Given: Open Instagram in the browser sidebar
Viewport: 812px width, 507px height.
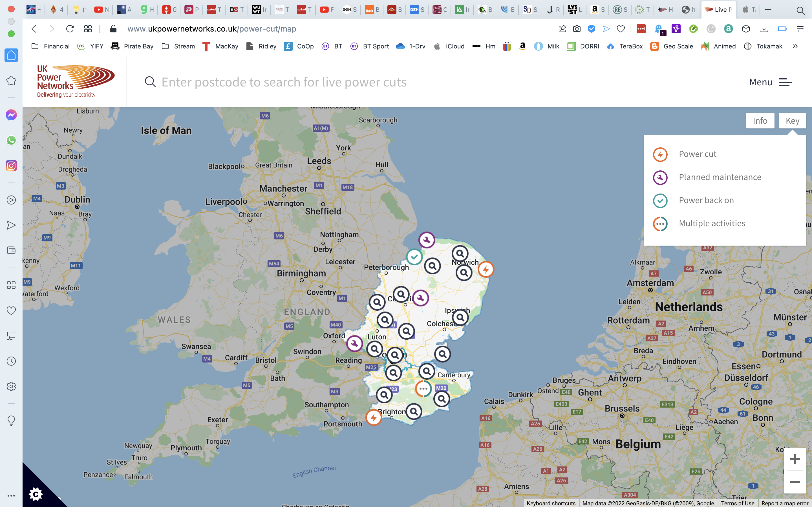Looking at the screenshot, I should pyautogui.click(x=11, y=166).
